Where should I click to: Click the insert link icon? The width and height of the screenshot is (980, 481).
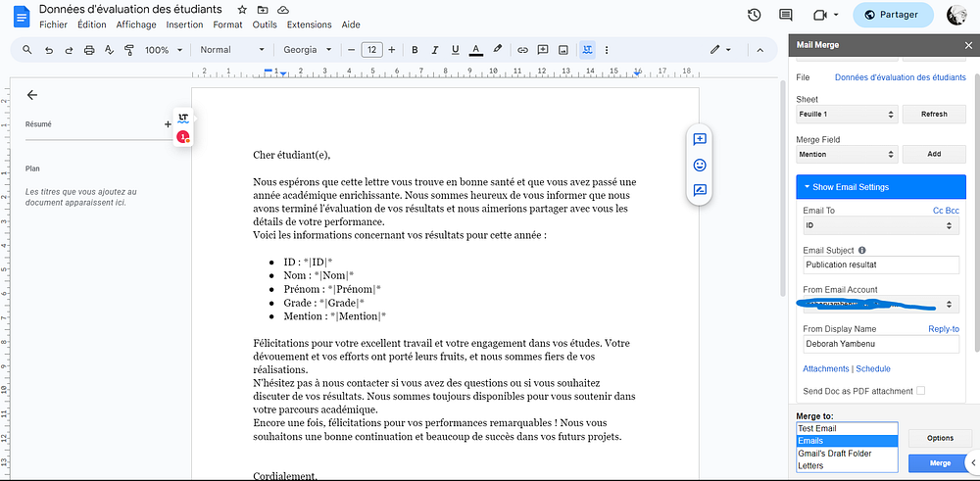pos(522,49)
